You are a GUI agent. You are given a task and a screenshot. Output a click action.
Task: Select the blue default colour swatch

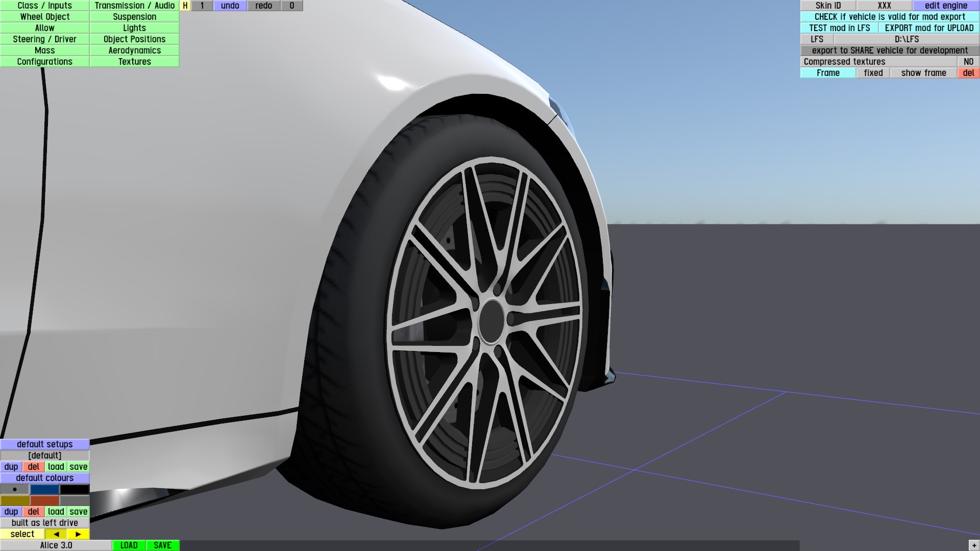[45, 489]
